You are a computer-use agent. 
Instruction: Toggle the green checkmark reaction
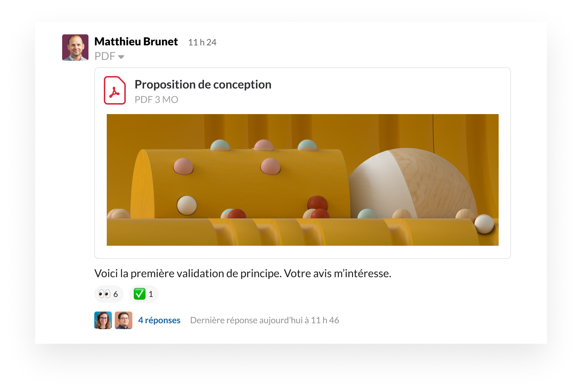click(144, 294)
